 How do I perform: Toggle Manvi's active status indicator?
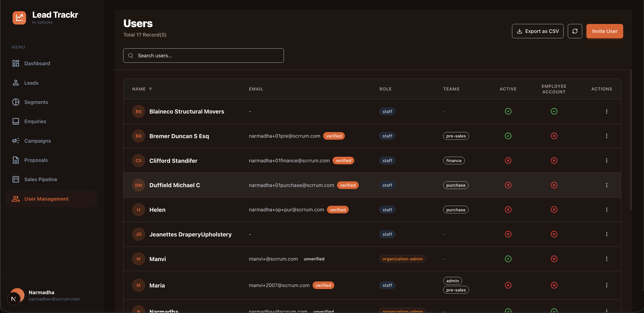tap(508, 259)
